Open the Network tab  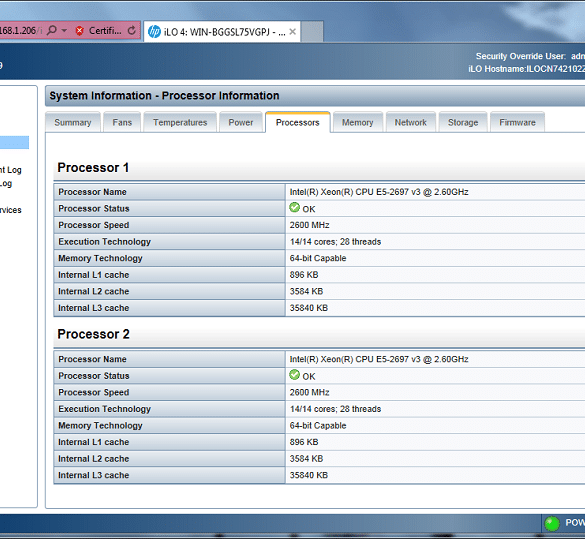tap(410, 122)
